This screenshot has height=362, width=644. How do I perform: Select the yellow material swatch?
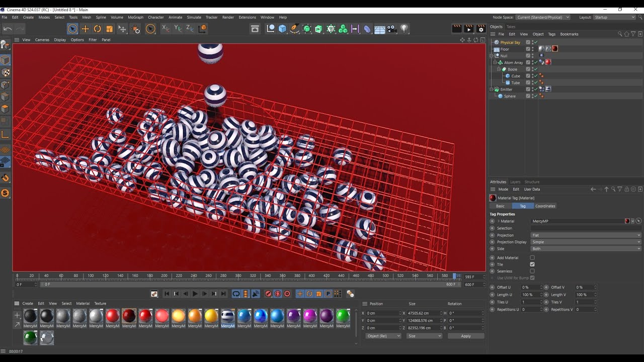coord(211,316)
